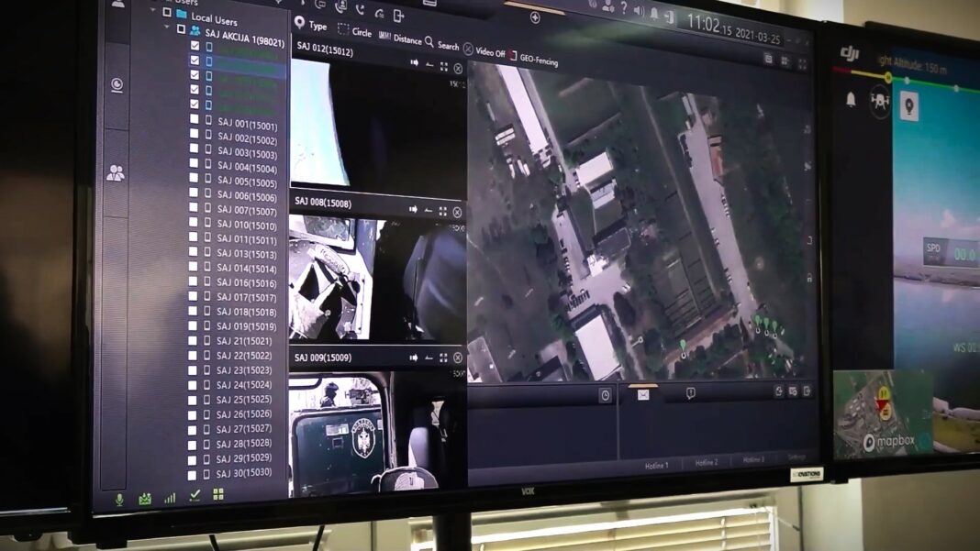The image size is (980, 551).
Task: Collapse the Local Users tree node
Action: click(x=153, y=11)
